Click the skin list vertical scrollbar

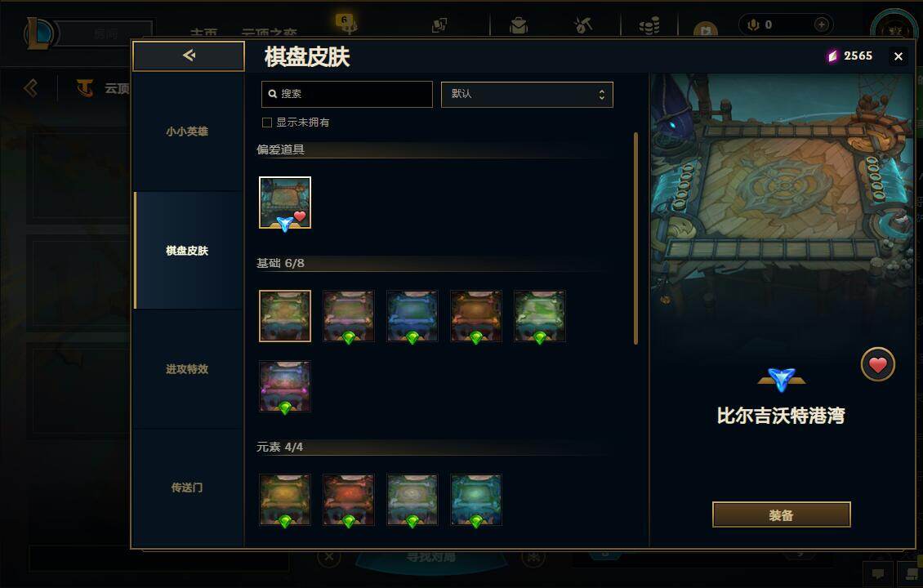635,238
